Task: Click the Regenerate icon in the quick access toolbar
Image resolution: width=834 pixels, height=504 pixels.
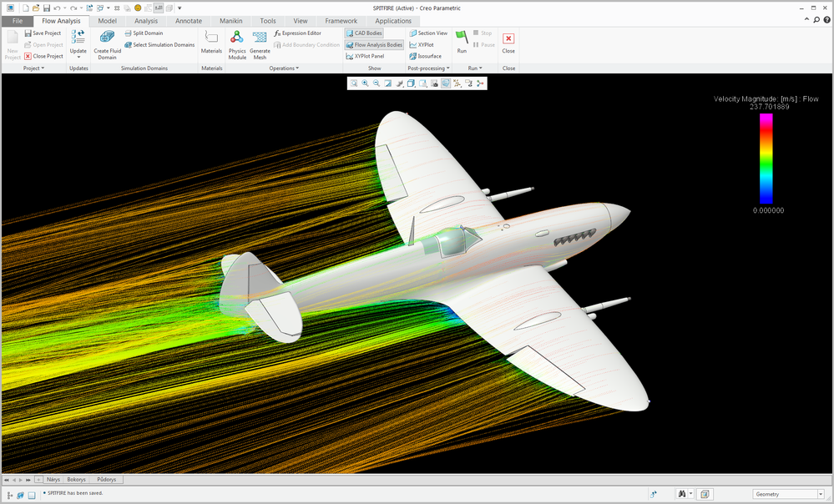Action: coord(89,8)
